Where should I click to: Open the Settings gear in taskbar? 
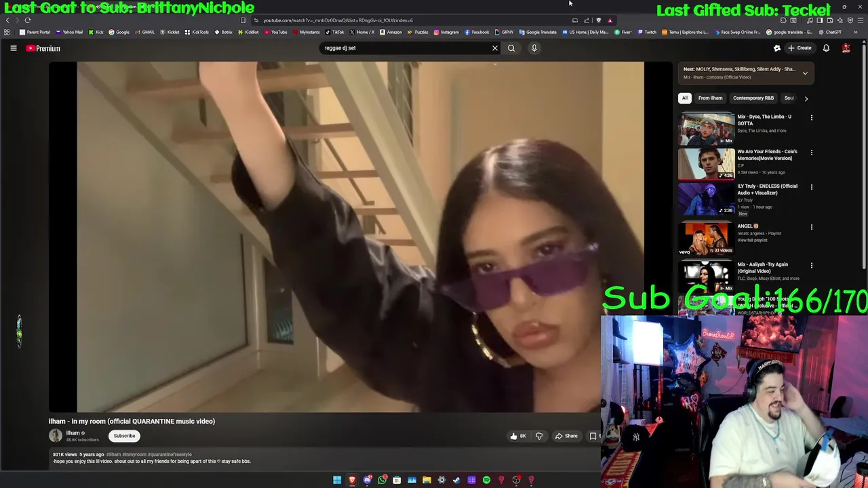[x=441, y=480]
